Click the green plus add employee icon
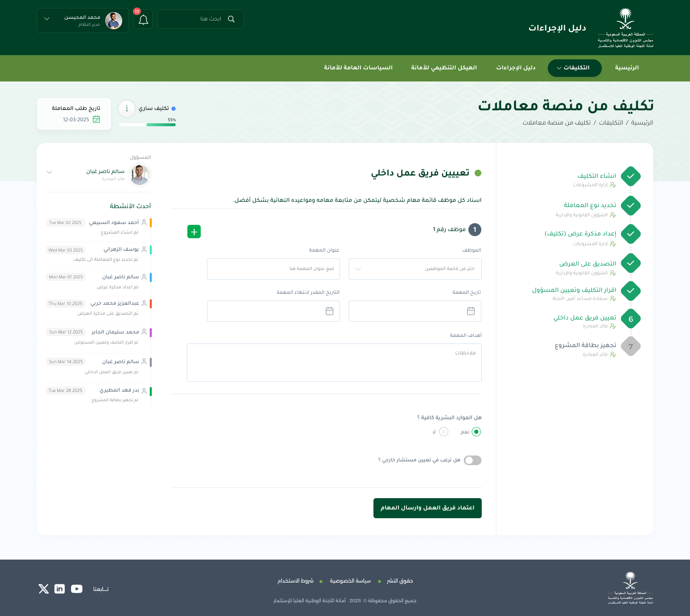The width and height of the screenshot is (690, 616). (194, 232)
